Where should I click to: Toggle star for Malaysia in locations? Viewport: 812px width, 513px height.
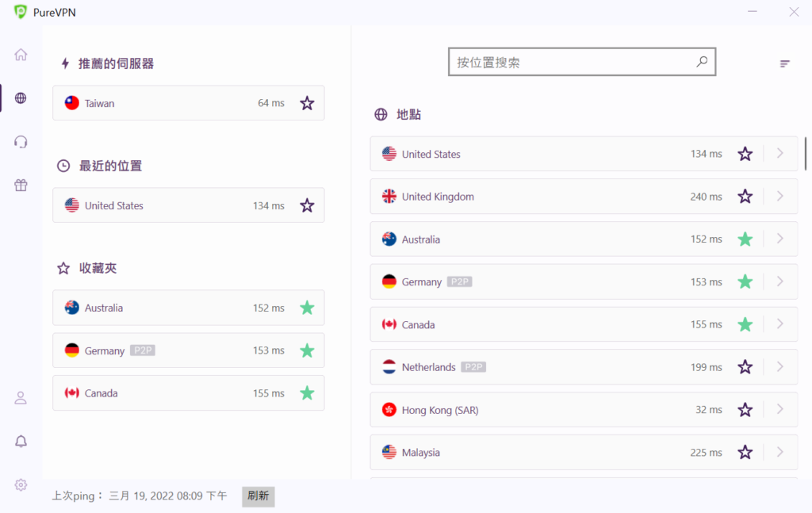pos(745,452)
